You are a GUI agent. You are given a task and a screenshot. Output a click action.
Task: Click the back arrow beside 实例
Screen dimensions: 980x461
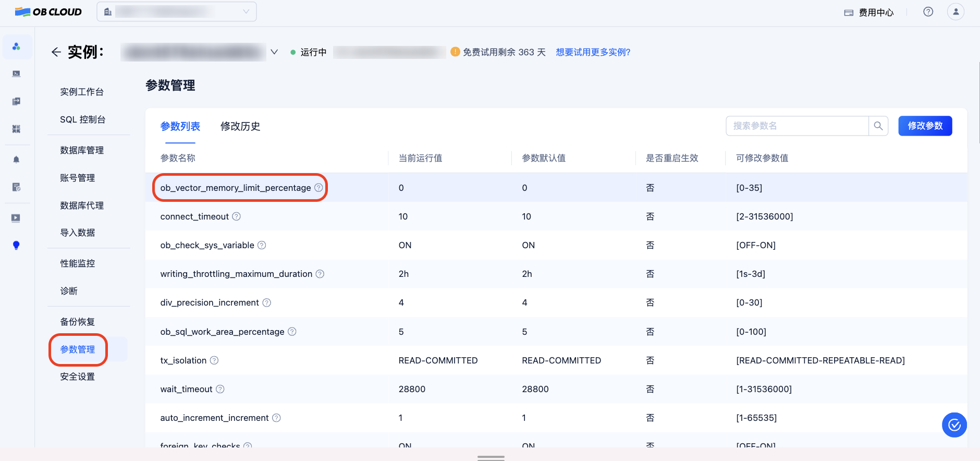56,52
